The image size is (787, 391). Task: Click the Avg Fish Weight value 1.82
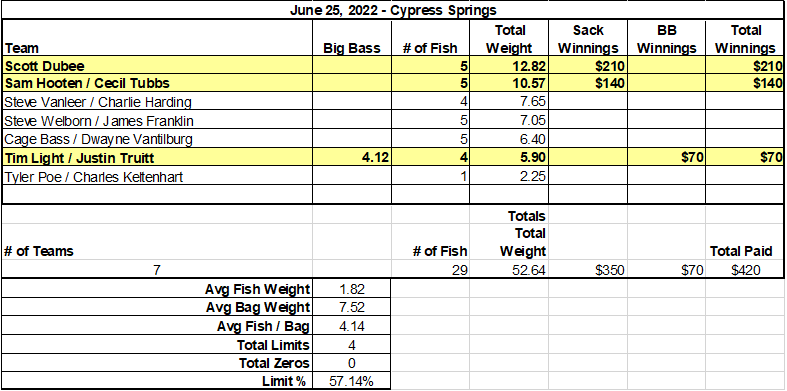coord(352,289)
